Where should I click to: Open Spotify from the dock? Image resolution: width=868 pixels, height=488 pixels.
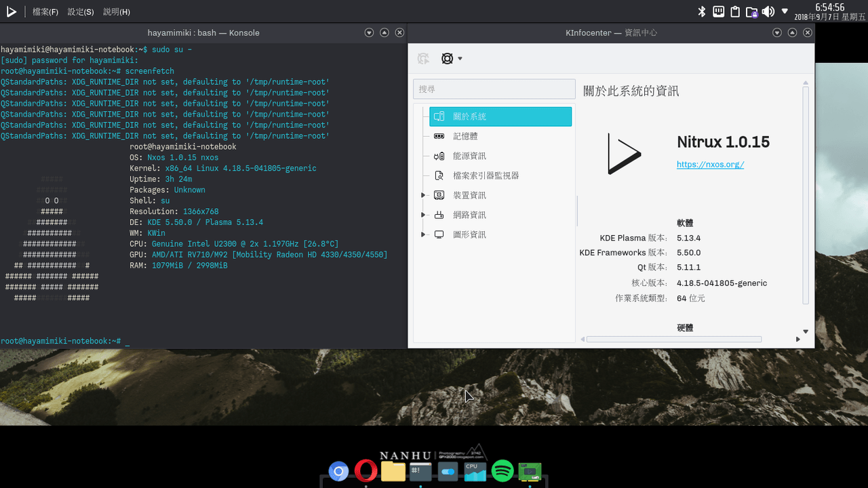[x=502, y=472]
